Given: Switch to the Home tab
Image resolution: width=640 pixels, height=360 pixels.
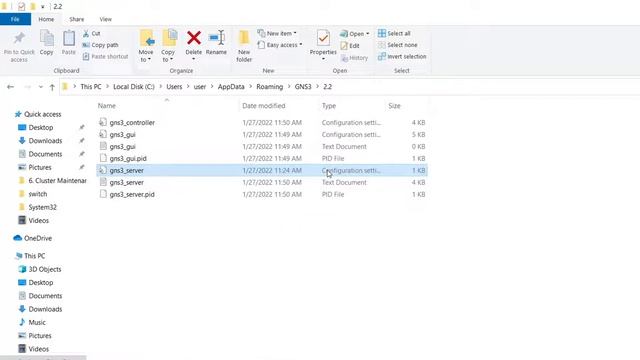Looking at the screenshot, I should click(46, 19).
